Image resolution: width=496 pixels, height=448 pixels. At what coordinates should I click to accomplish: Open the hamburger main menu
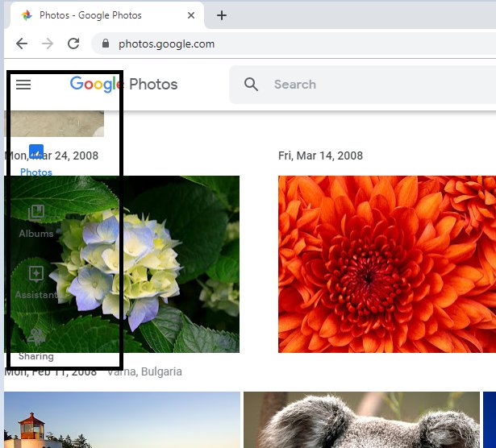(x=23, y=85)
